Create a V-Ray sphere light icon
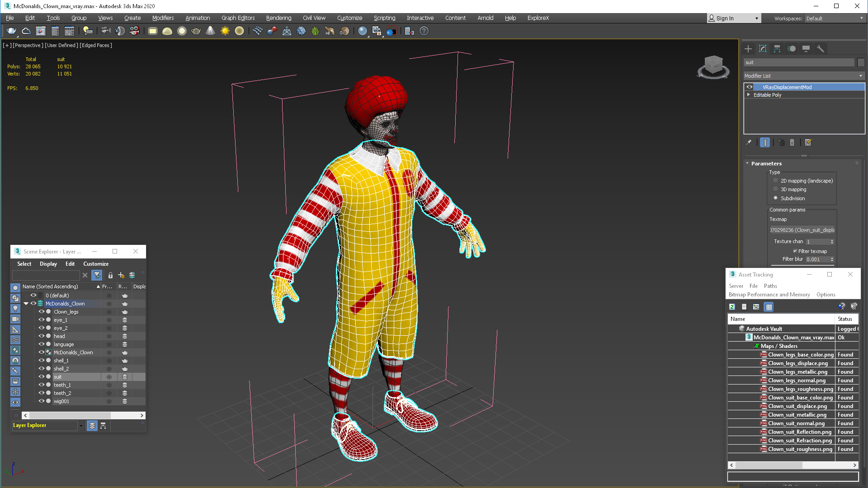The height and width of the screenshot is (488, 868). click(182, 31)
